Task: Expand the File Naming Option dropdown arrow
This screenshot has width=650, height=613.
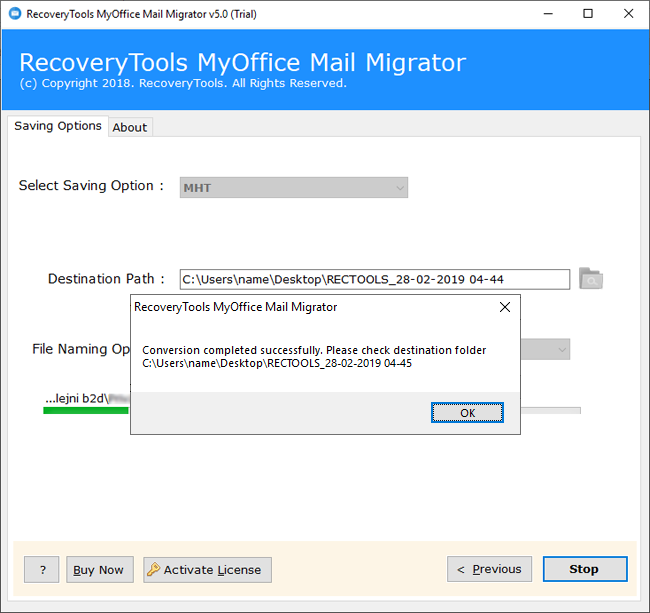Action: [x=562, y=349]
